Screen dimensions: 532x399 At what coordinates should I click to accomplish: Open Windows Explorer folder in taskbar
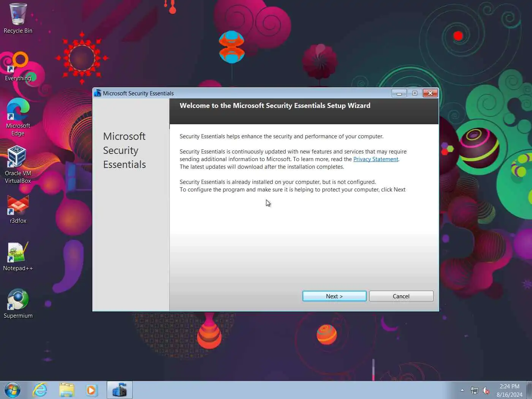tap(66, 390)
